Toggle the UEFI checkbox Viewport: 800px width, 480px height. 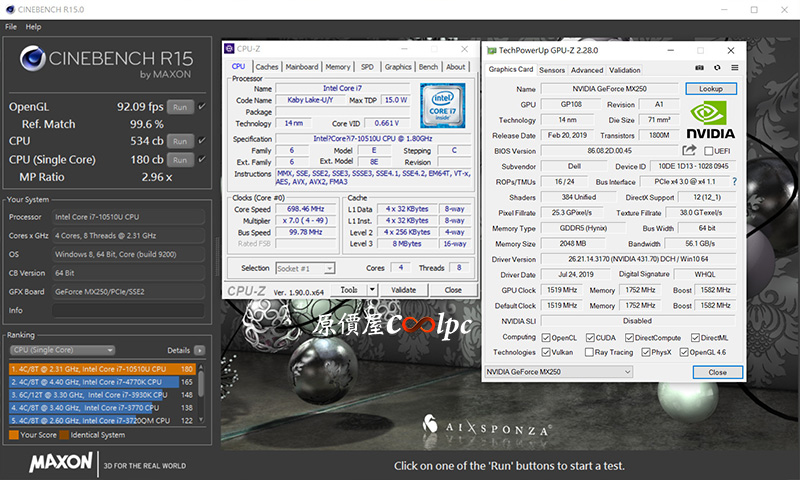coord(708,151)
